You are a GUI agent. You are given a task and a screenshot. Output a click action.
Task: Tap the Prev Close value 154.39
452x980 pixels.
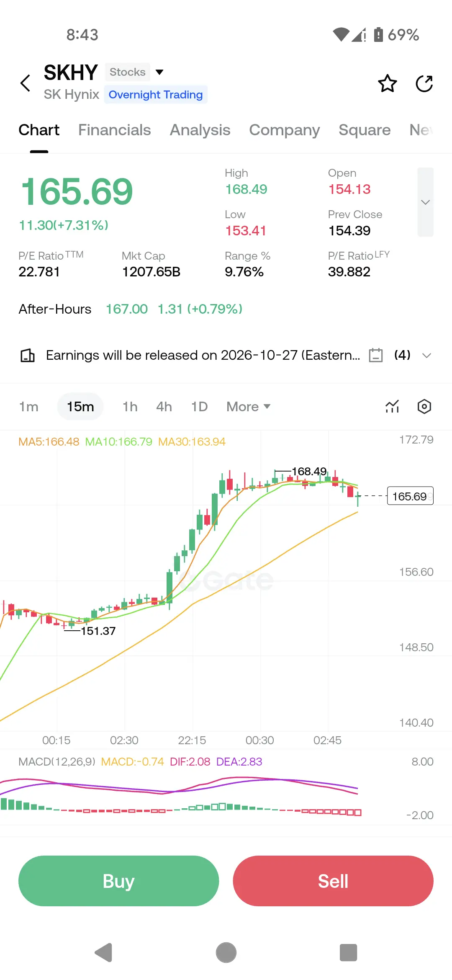click(x=349, y=231)
